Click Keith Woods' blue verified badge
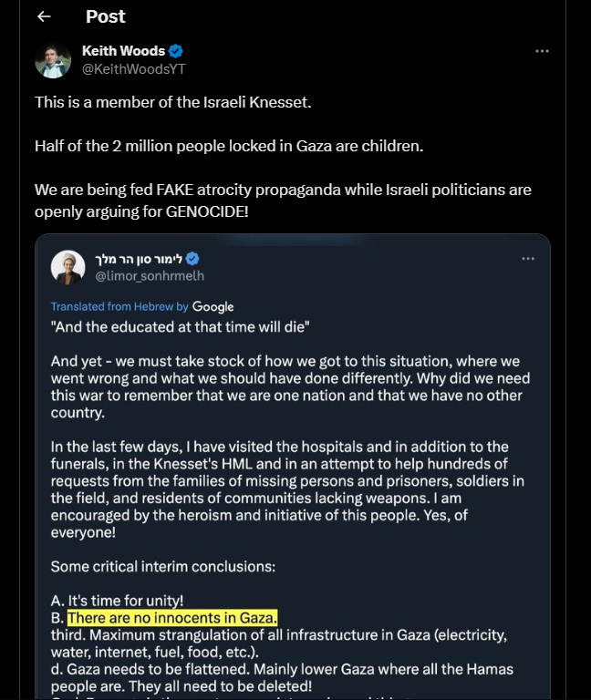Viewport: 591px width, 700px height. click(x=176, y=51)
